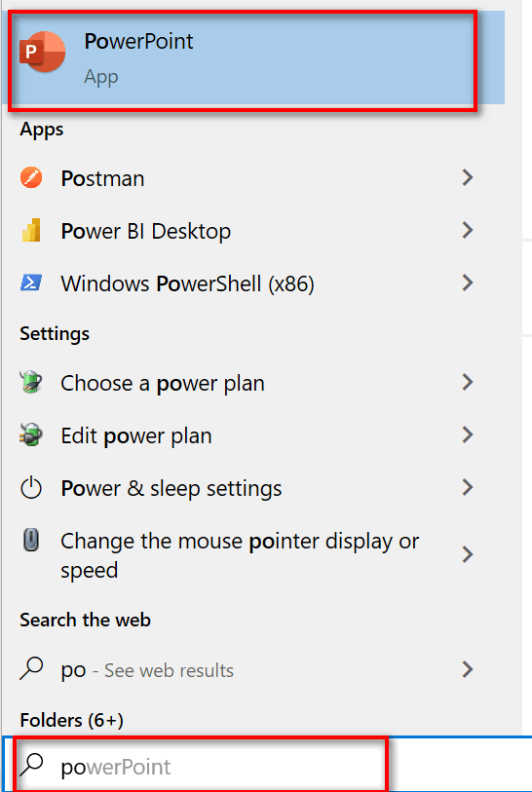Expand Postman result chevron
Screen dimensions: 532x792
click(x=468, y=178)
